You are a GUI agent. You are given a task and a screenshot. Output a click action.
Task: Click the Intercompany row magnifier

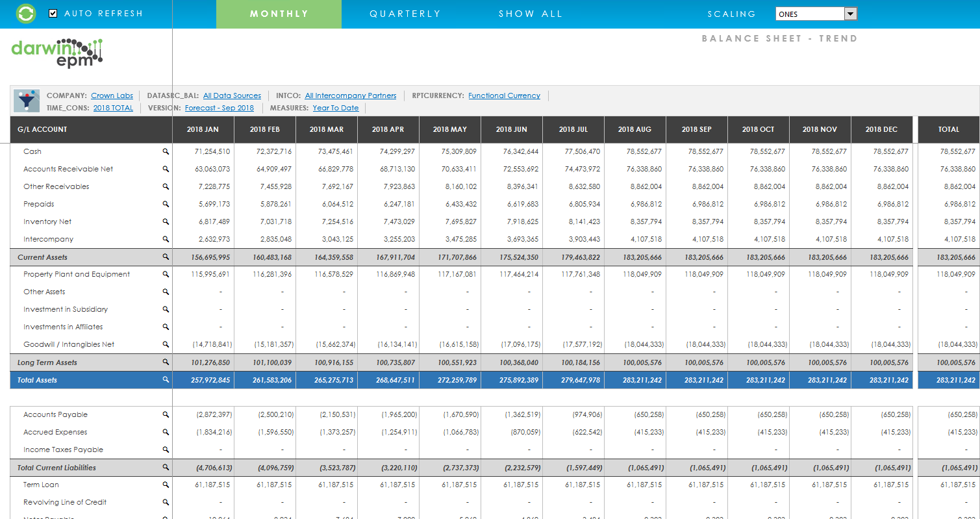(x=166, y=239)
